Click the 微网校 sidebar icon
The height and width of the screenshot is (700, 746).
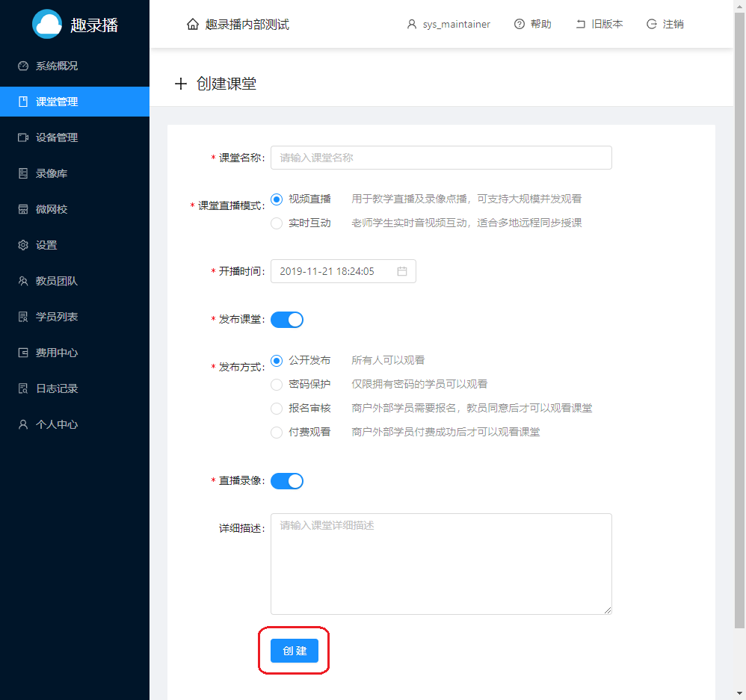[23, 209]
